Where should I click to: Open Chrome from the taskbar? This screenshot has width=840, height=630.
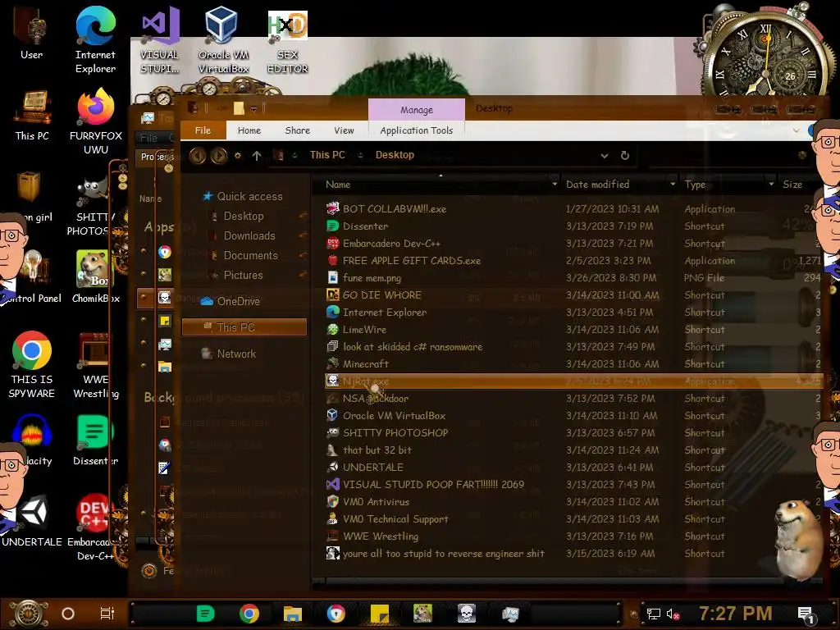click(x=249, y=614)
